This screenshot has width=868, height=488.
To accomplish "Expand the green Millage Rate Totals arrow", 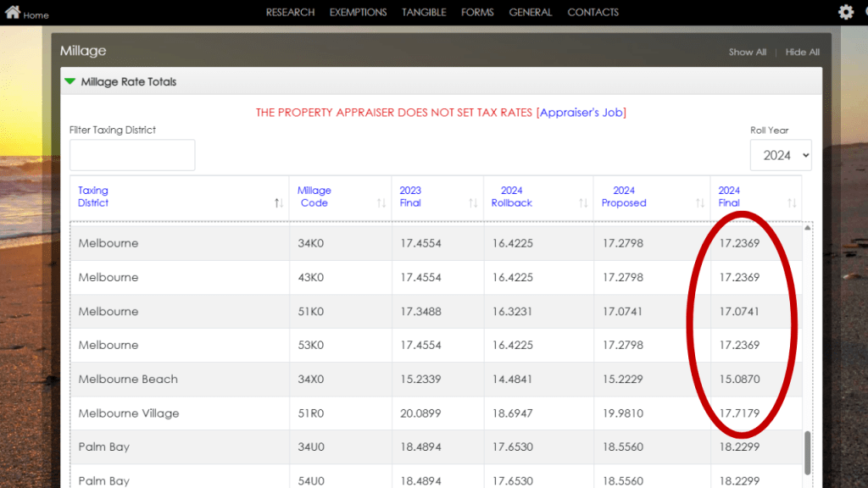I will [69, 81].
